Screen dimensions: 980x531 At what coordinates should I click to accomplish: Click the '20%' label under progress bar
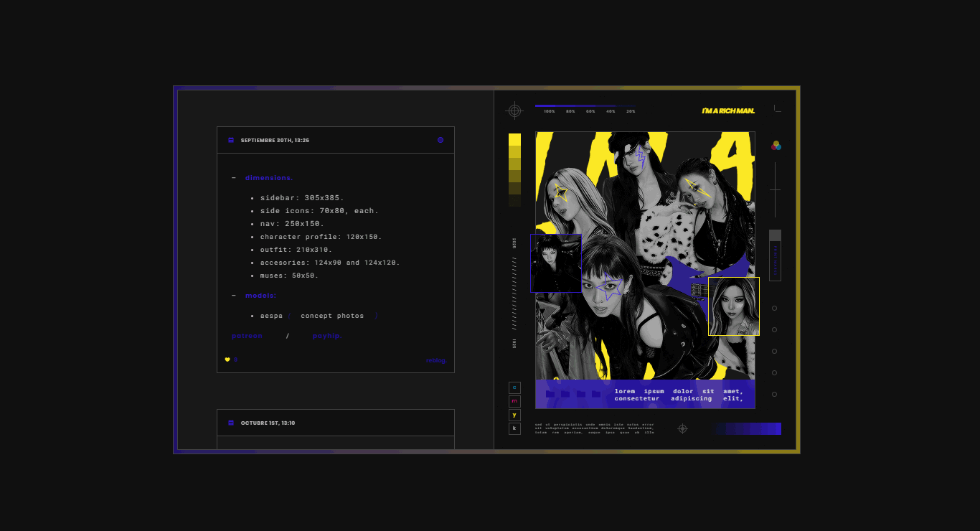pyautogui.click(x=631, y=112)
